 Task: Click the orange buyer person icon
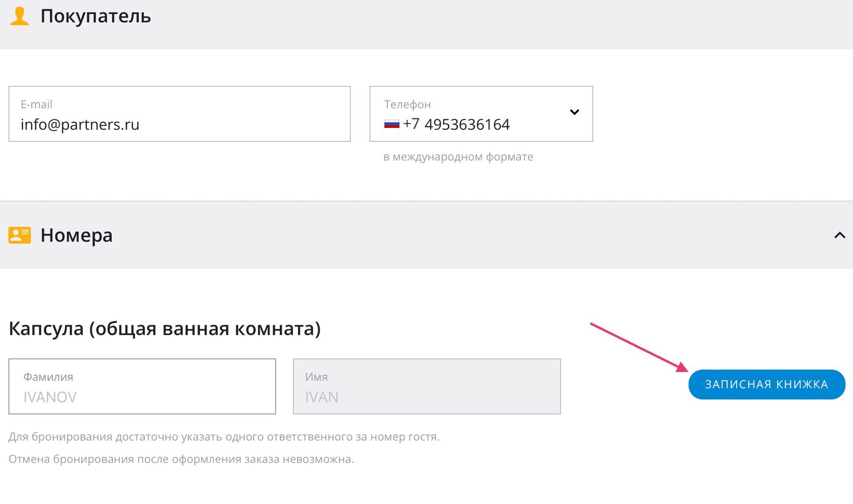click(x=20, y=16)
